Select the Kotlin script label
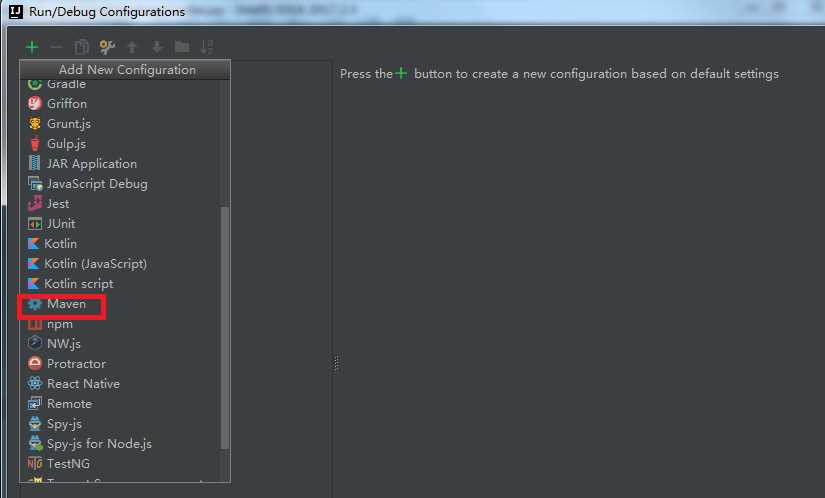Image resolution: width=825 pixels, height=498 pixels. pos(78,283)
